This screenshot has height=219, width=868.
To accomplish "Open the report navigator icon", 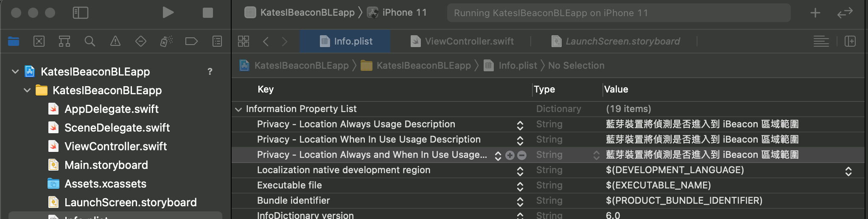I will pyautogui.click(x=217, y=41).
